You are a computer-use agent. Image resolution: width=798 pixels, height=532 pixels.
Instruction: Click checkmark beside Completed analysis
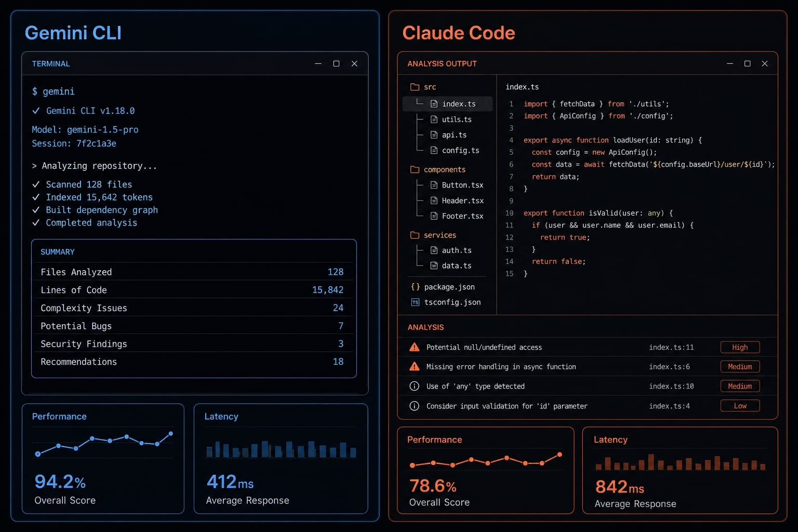[x=36, y=222]
